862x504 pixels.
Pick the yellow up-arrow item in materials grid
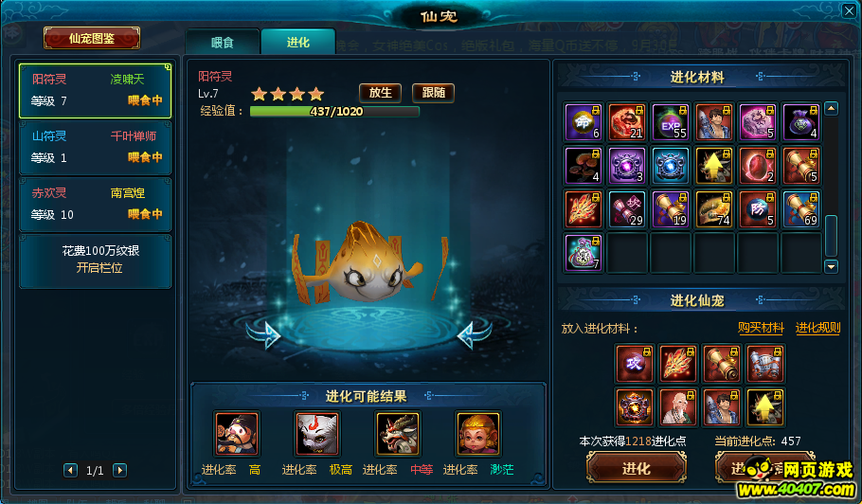(x=713, y=166)
